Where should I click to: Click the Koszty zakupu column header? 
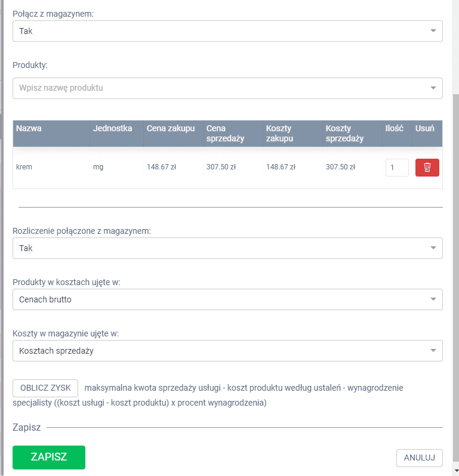(x=279, y=133)
